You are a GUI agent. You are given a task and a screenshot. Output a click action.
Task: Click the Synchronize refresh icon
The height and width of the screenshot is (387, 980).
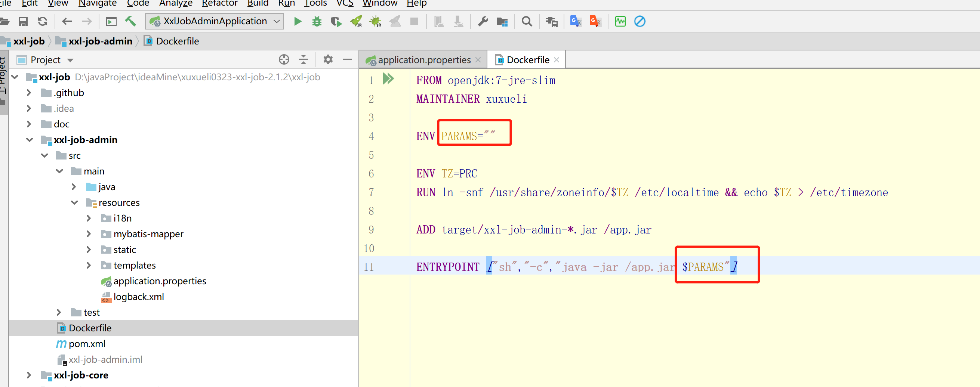tap(43, 21)
